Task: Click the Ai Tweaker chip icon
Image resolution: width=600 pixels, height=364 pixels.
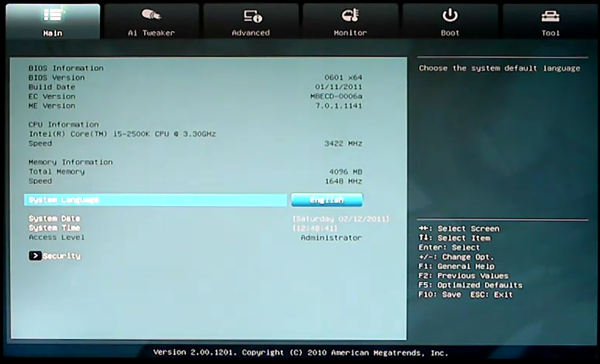Action: tap(152, 15)
